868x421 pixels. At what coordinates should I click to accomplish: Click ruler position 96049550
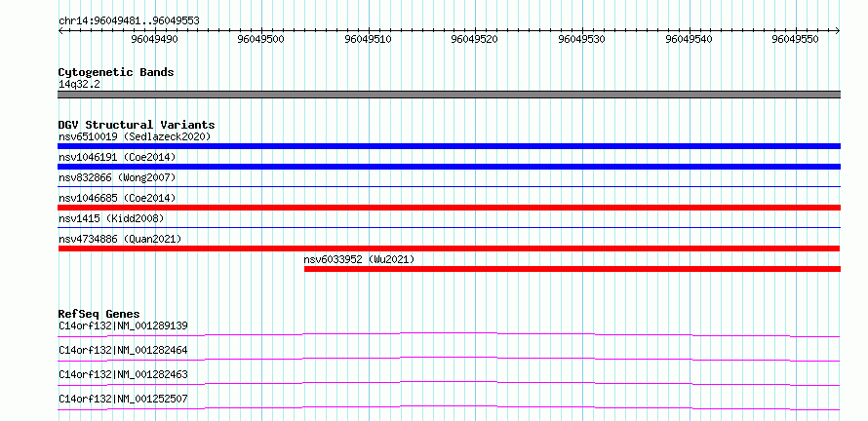[x=796, y=39]
